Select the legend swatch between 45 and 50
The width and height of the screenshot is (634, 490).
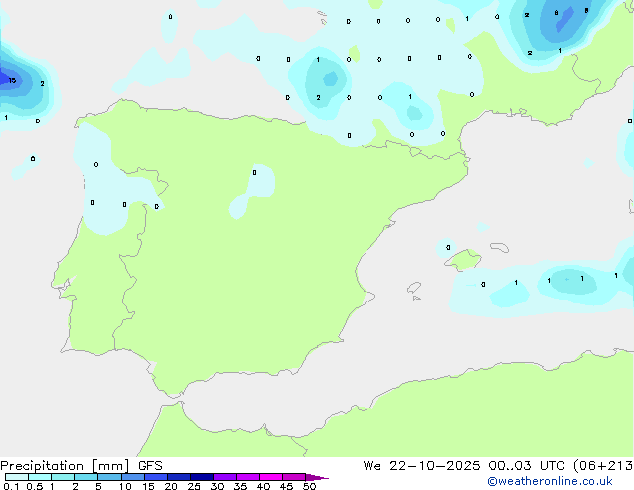point(294,477)
